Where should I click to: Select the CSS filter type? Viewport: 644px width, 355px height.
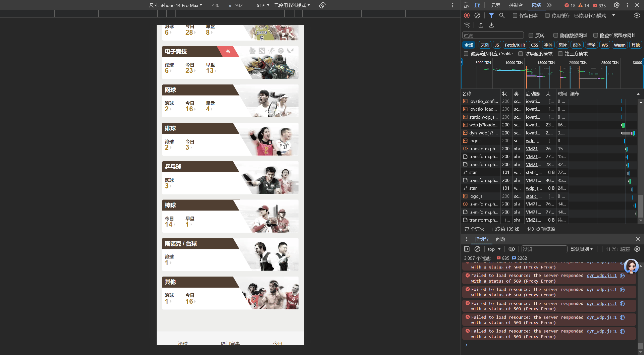535,45
